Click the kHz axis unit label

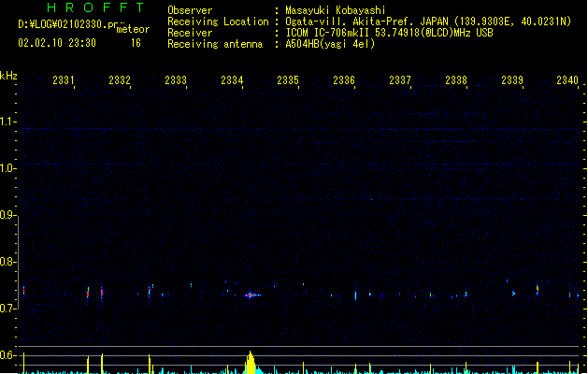[8, 76]
